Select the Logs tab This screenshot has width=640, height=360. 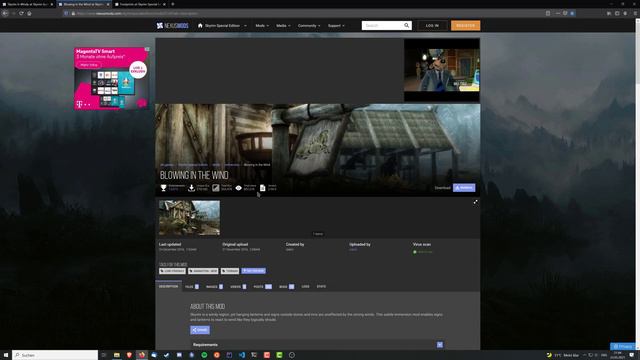pyautogui.click(x=305, y=287)
